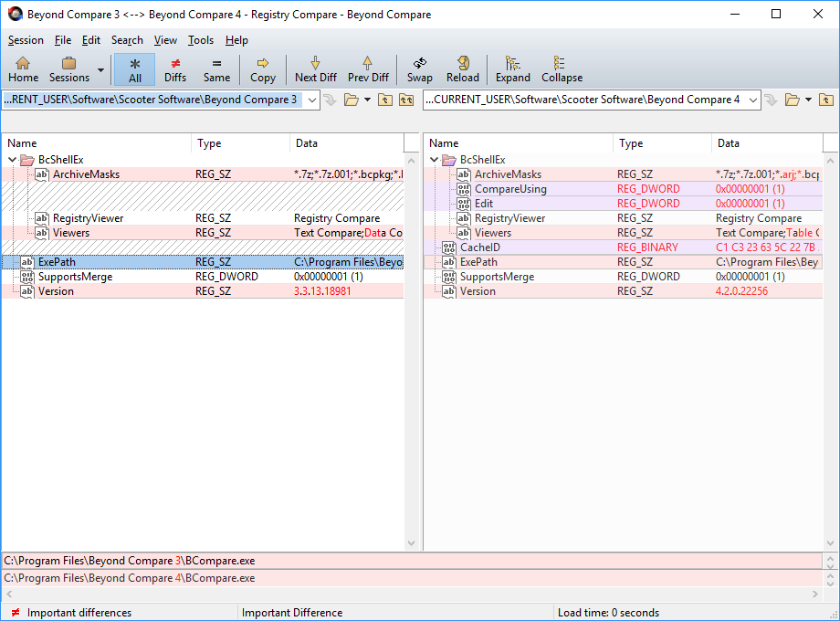Expand all keys with Expand button
The image size is (840, 621).
click(513, 69)
